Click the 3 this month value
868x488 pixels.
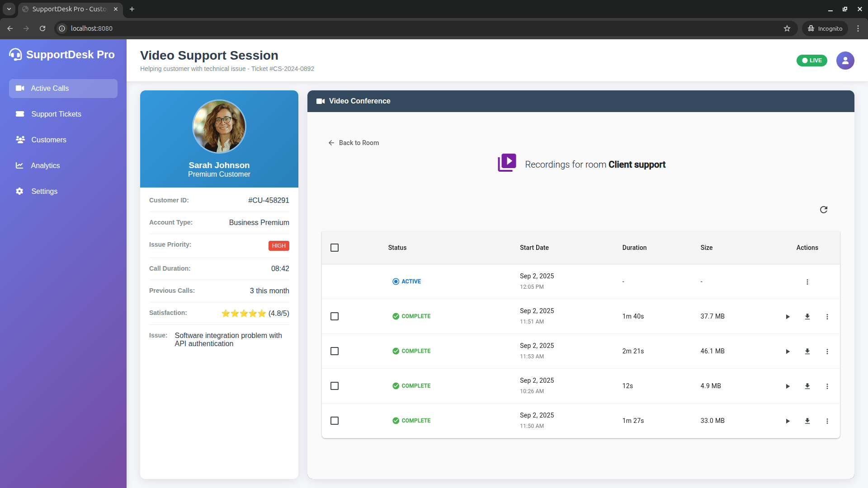(269, 291)
